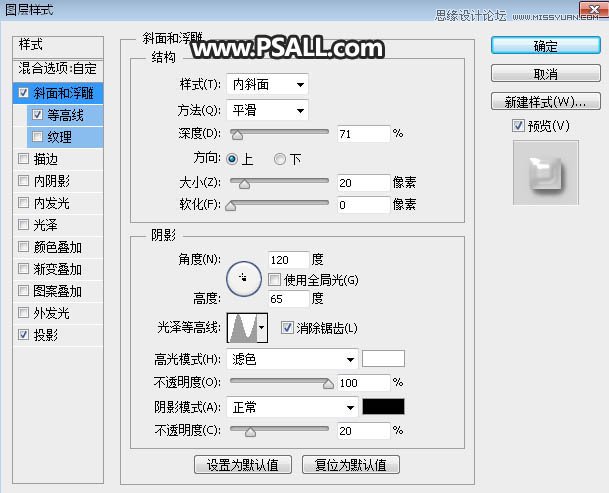Expand the gloss contour picker arrow
Image resolution: width=609 pixels, height=493 pixels.
tap(262, 328)
